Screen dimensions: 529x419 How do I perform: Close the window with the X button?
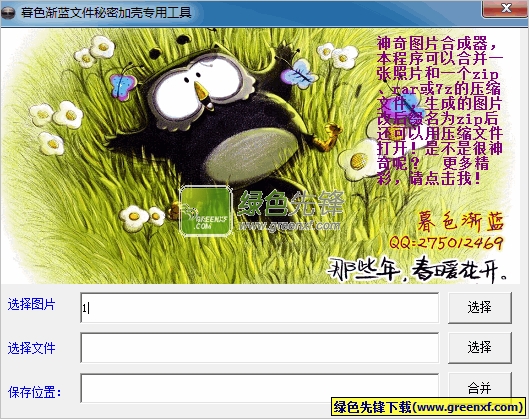(x=505, y=8)
